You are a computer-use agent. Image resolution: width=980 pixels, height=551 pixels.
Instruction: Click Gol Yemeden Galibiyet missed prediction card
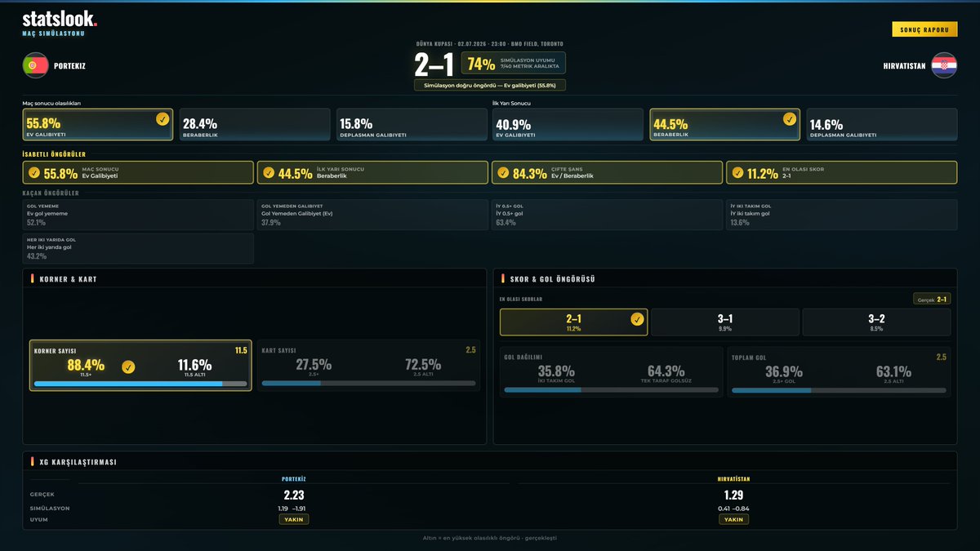point(372,215)
